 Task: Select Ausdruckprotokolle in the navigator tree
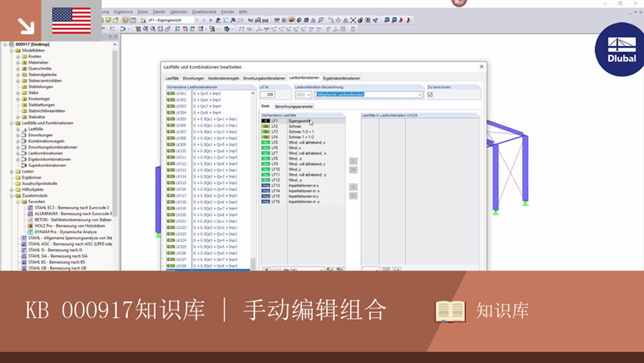40,184
